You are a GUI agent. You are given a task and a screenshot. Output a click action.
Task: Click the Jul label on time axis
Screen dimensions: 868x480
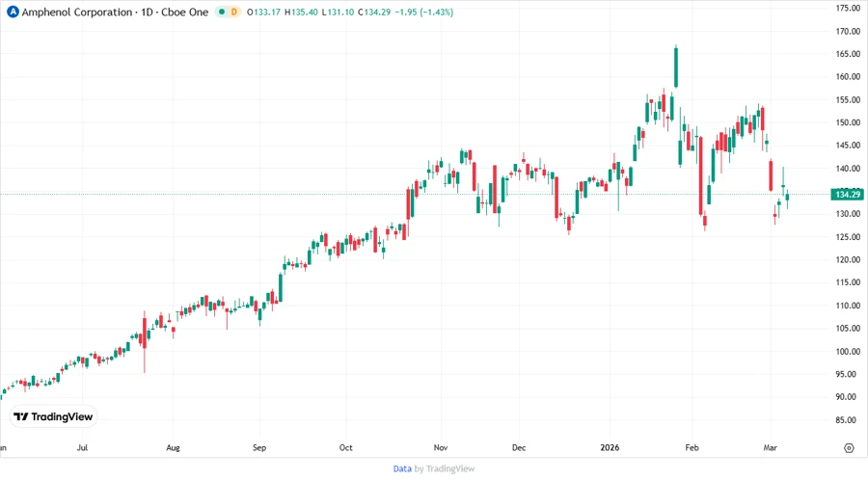[x=82, y=447]
